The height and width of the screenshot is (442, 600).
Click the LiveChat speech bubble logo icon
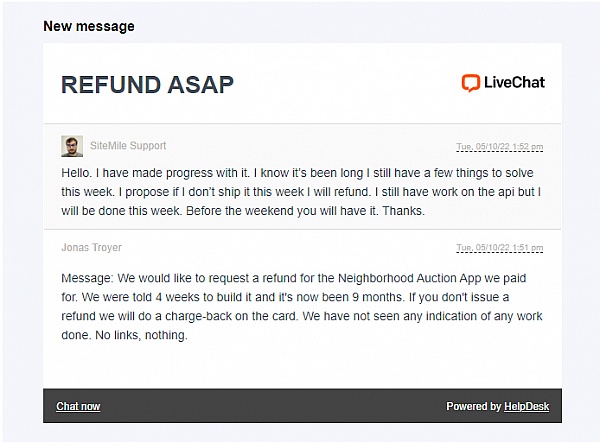coord(471,84)
